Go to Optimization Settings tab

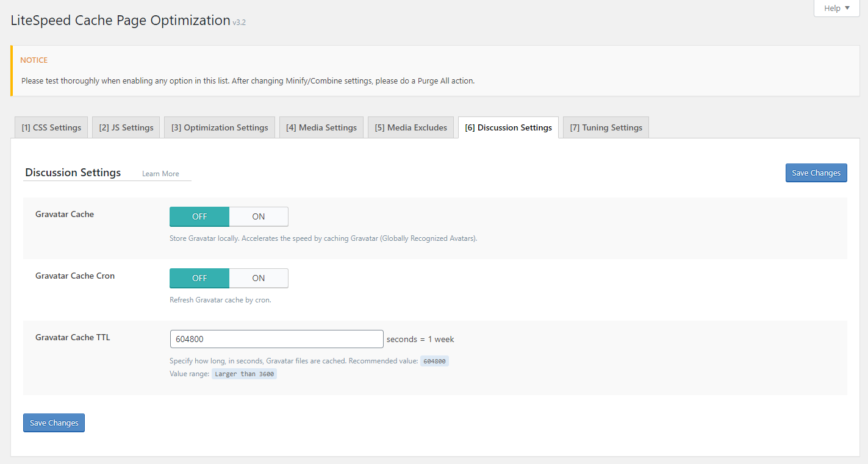(220, 127)
